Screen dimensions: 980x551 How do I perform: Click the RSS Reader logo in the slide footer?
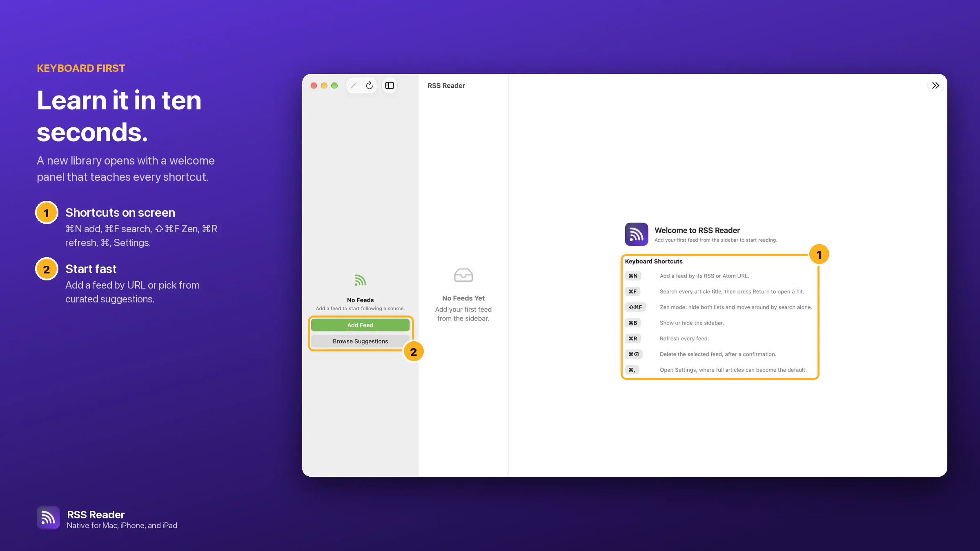click(x=48, y=518)
